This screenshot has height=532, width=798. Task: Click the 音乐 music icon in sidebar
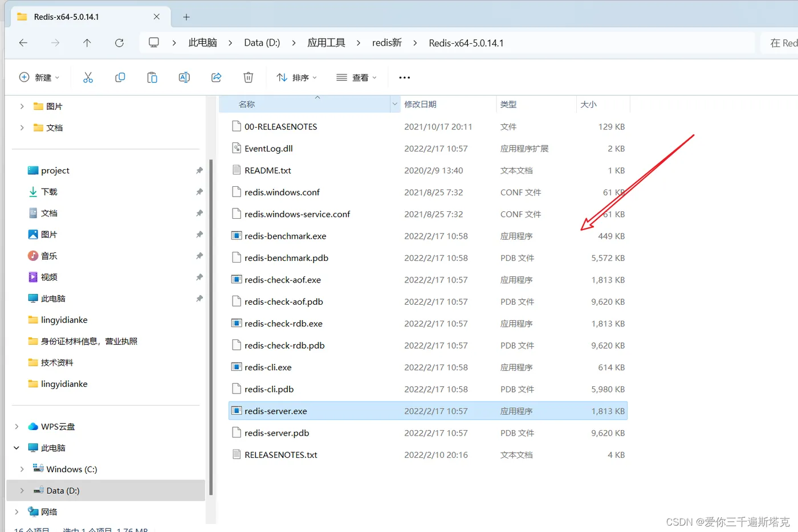(x=33, y=256)
